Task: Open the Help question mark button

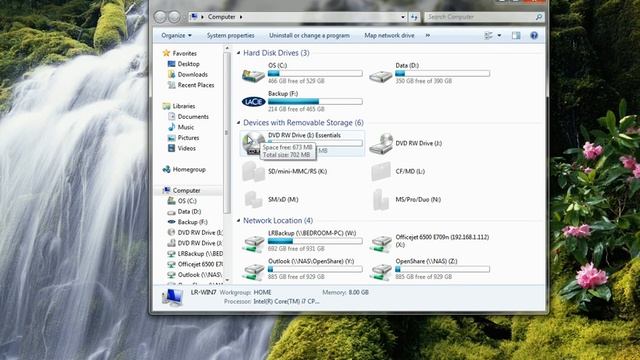Action: click(534, 36)
